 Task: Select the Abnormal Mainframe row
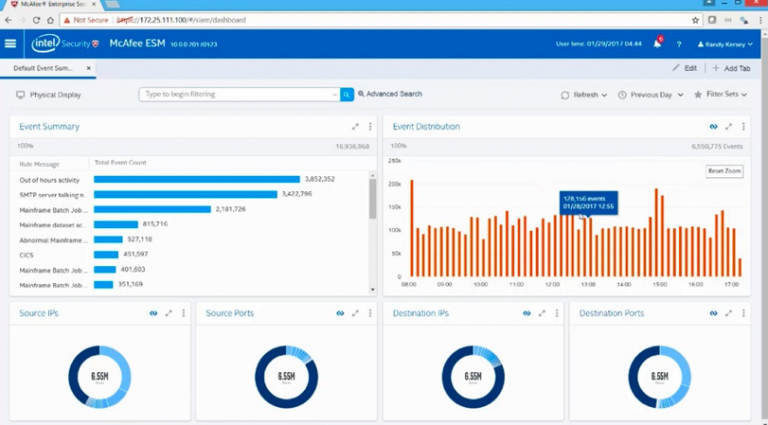(189, 240)
